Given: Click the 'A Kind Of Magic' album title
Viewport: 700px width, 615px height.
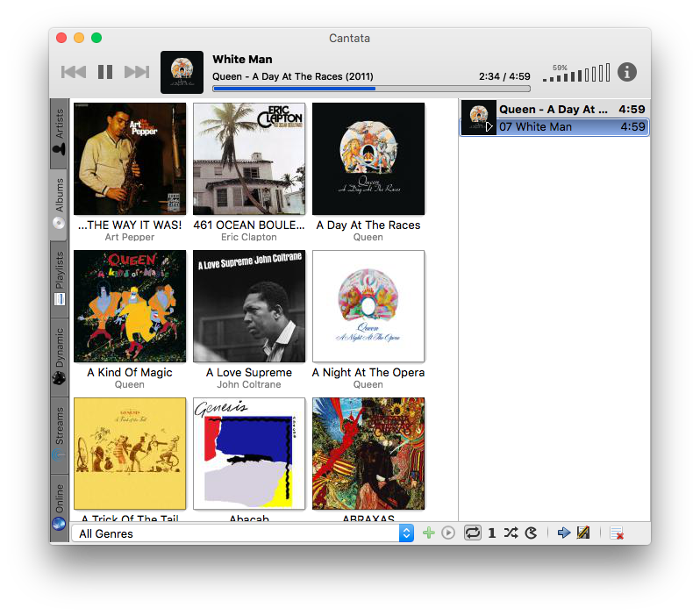Looking at the screenshot, I should (130, 373).
